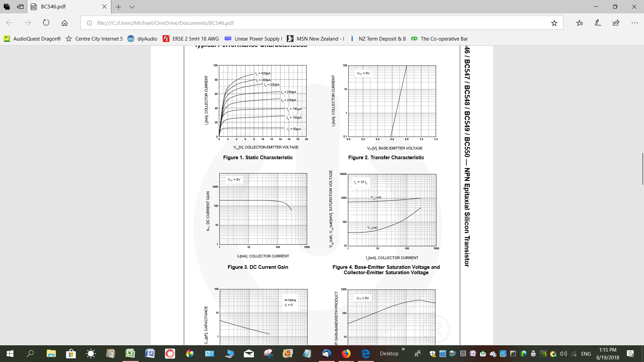Viewport: 644px width, 362px height.
Task: Open the Windows Defender security tray icon
Action: pos(433,354)
